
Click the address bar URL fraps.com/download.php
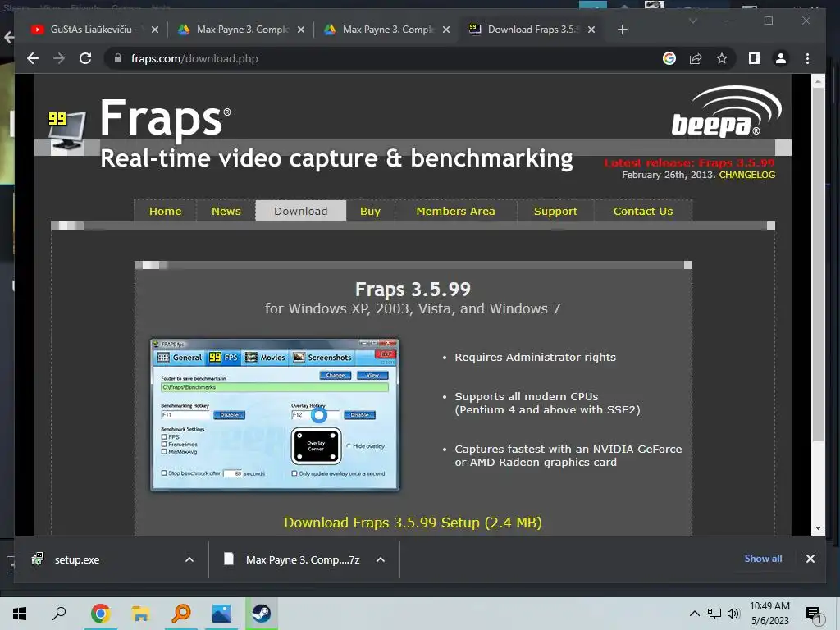coord(194,58)
